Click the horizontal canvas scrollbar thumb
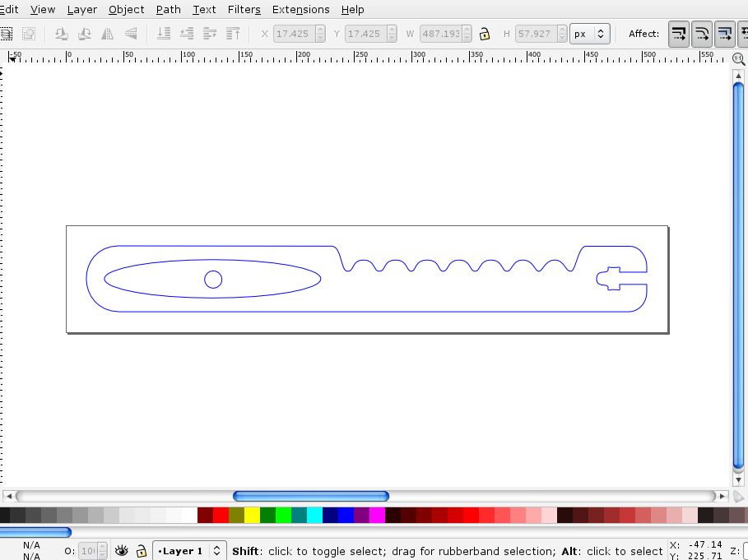The image size is (748, 560). tap(311, 496)
